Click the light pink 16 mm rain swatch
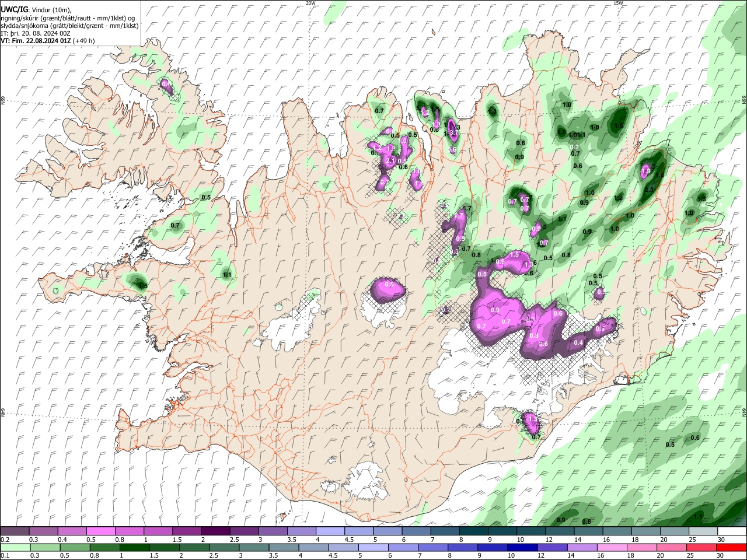747x560 pixels. click(x=612, y=547)
